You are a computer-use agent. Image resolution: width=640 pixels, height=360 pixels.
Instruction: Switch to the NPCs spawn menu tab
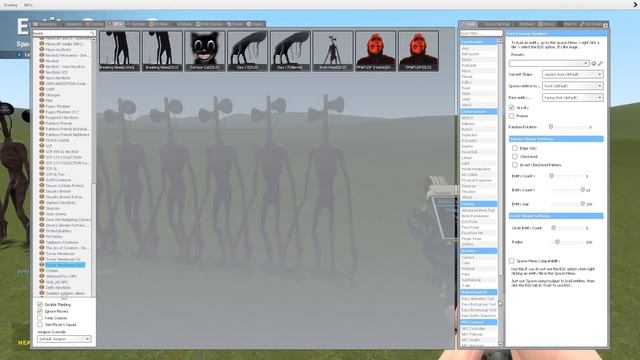pyautogui.click(x=115, y=24)
